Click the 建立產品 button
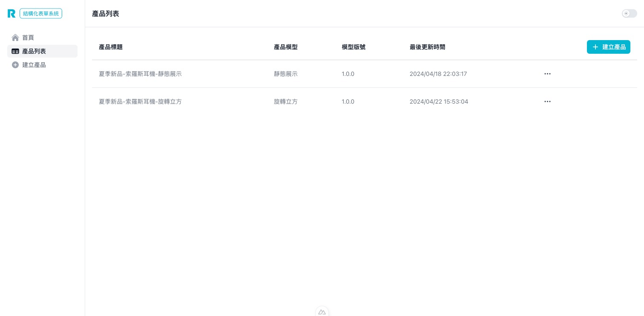Viewport: 644px width, 316px height. tap(609, 47)
